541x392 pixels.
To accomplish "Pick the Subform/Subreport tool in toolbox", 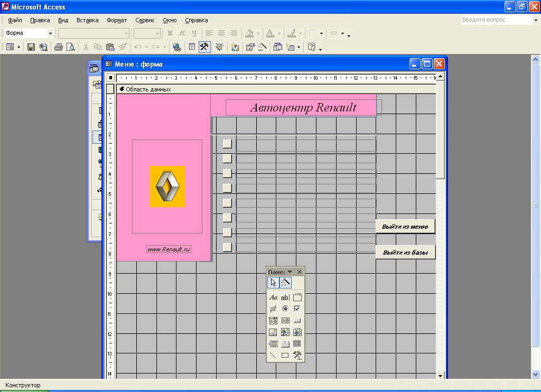I will pos(297,344).
